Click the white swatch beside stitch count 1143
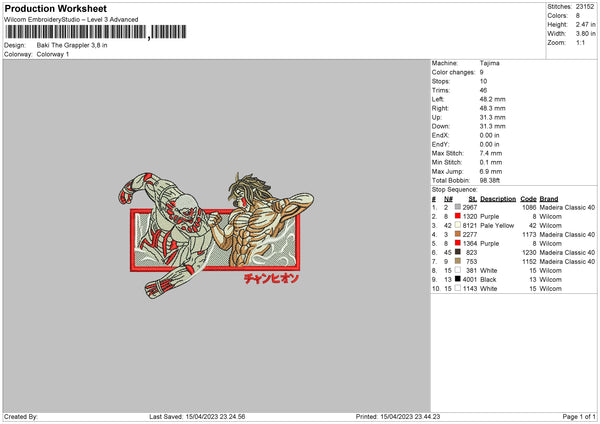 pos(458,289)
